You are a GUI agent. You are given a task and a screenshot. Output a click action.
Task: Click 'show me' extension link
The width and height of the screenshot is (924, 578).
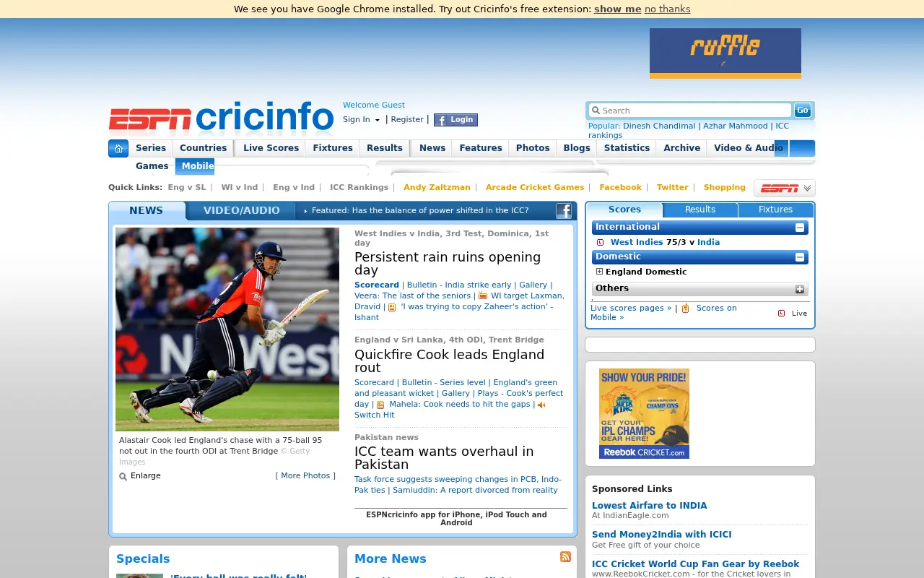[617, 9]
